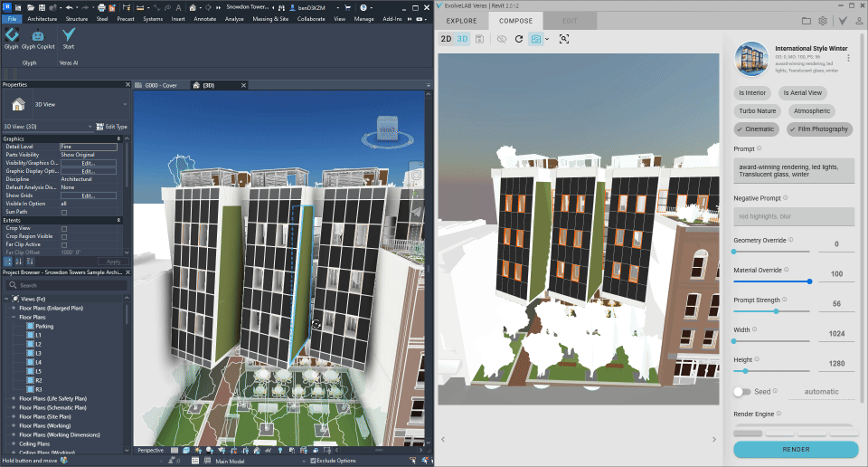The width and height of the screenshot is (868, 467).
Task: Launch the Glyph tool in ribbon
Action: click(12, 39)
